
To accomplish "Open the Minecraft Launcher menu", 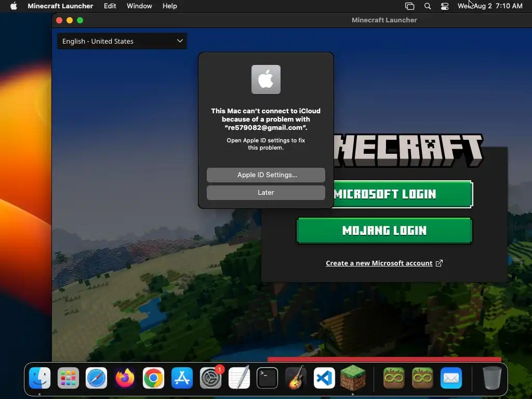I will click(60, 6).
